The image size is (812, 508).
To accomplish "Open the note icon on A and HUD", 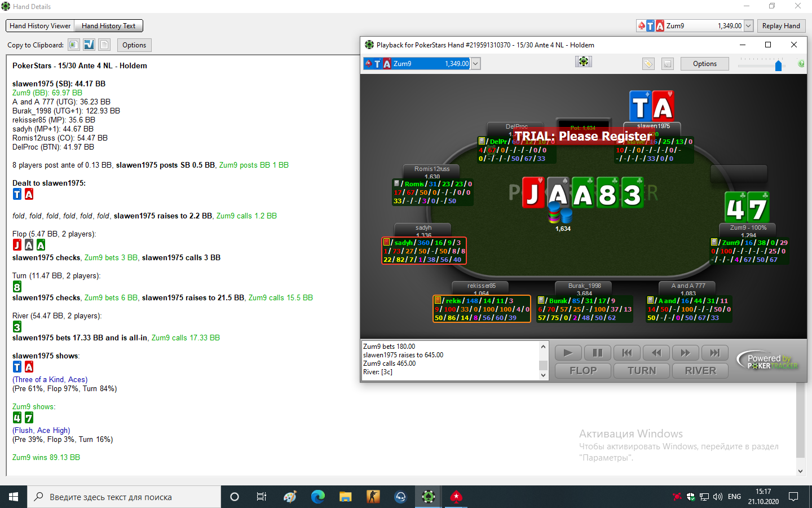I will tap(650, 300).
